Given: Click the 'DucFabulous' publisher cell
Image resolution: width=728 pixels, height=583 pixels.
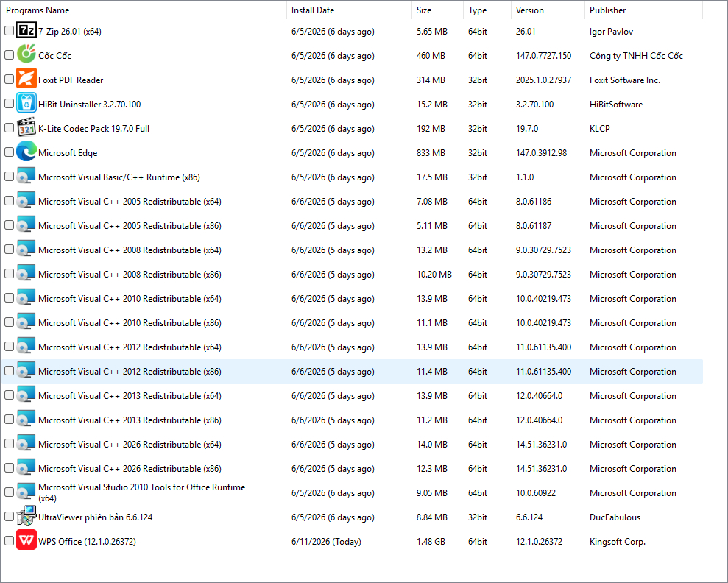Looking at the screenshot, I should coord(615,517).
